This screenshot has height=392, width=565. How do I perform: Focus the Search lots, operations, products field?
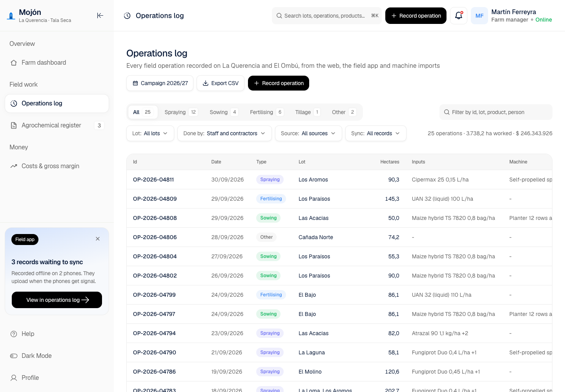tap(327, 16)
